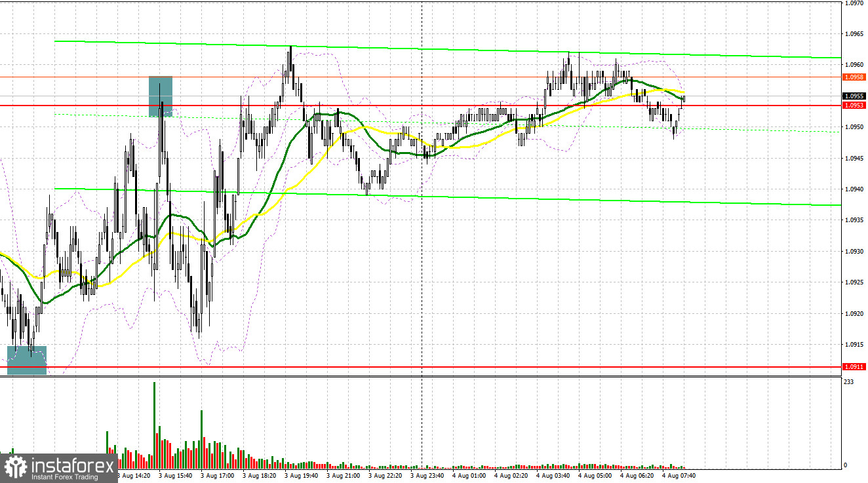This screenshot has width=868, height=483.
Task: Click the 1.0930 price axis label
Action: (x=854, y=252)
